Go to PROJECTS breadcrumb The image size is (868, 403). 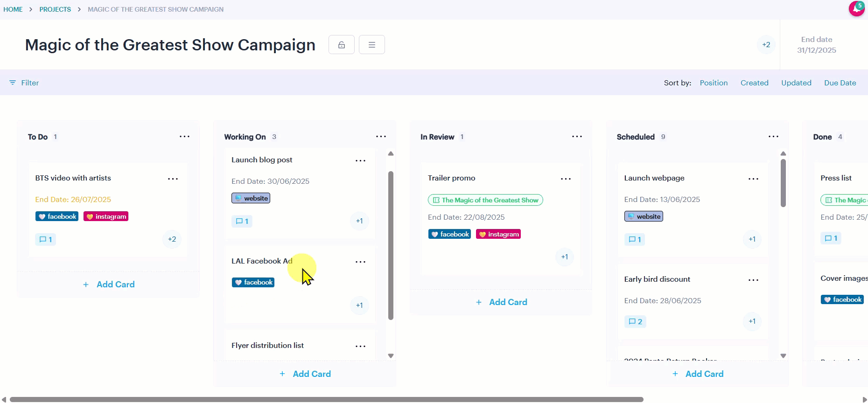point(55,9)
